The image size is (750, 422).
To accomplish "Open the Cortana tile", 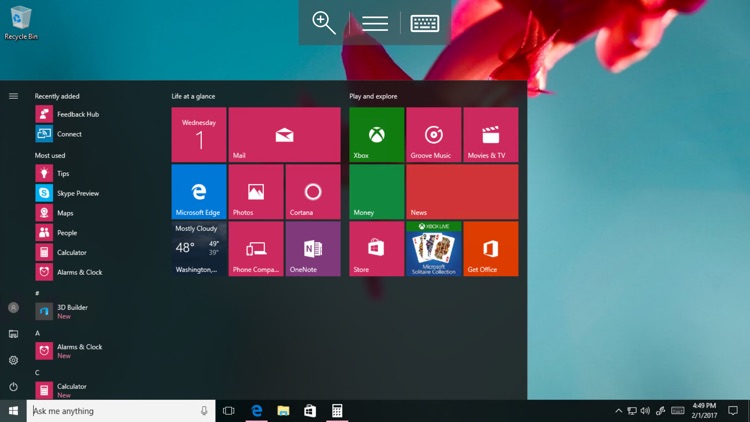I will [313, 191].
